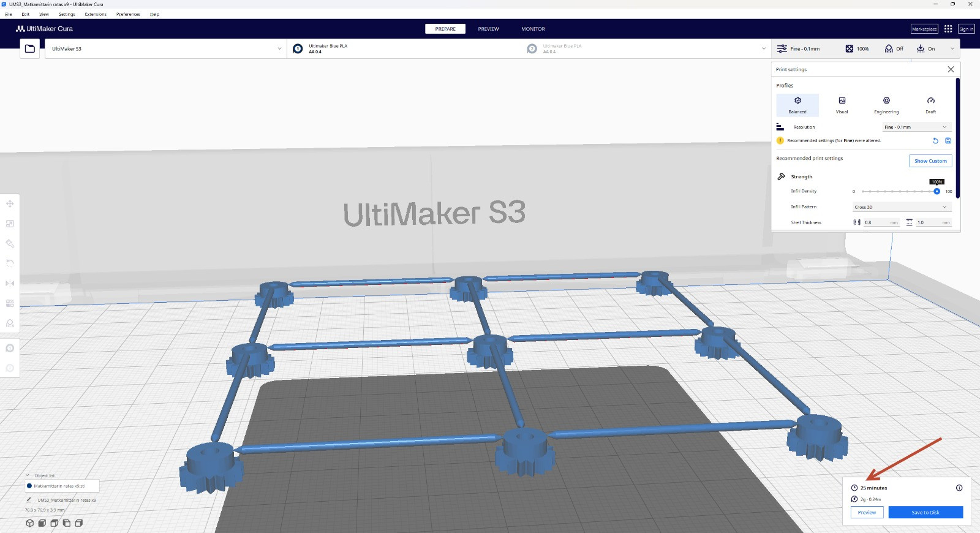Select the Scale tool in left toolbar

tap(10, 224)
